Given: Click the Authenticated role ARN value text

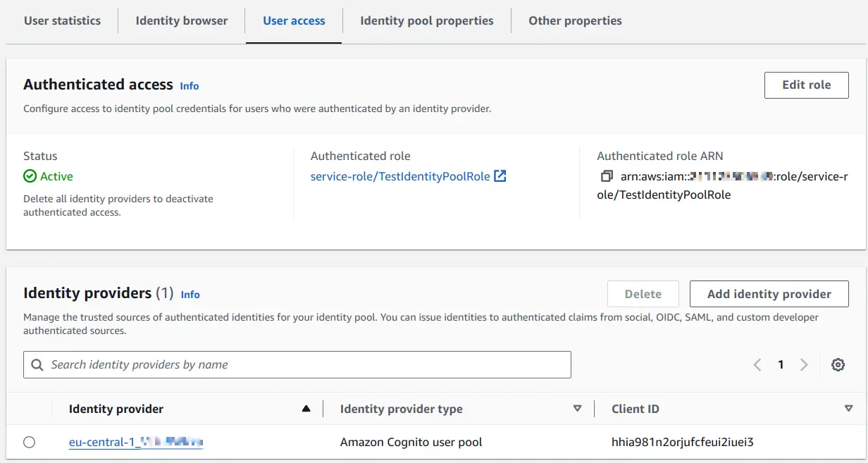Looking at the screenshot, I should (722, 185).
